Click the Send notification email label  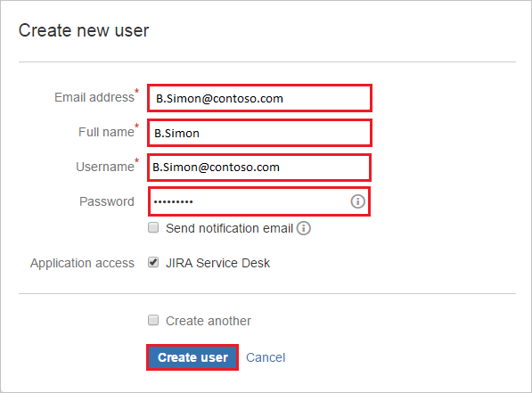coord(229,228)
